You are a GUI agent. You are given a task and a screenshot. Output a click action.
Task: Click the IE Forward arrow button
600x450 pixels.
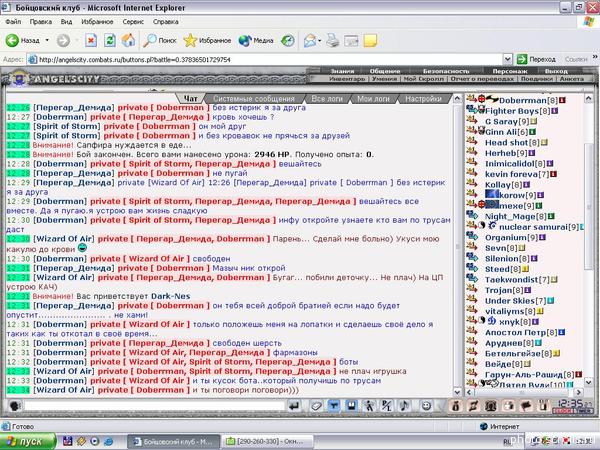pyautogui.click(x=64, y=41)
